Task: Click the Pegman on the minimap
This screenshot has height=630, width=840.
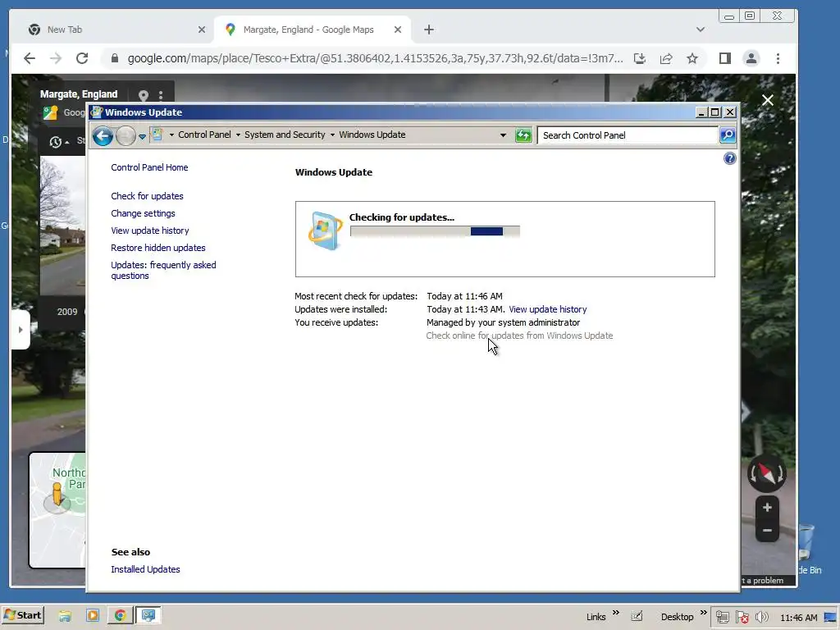Action: pos(57,495)
